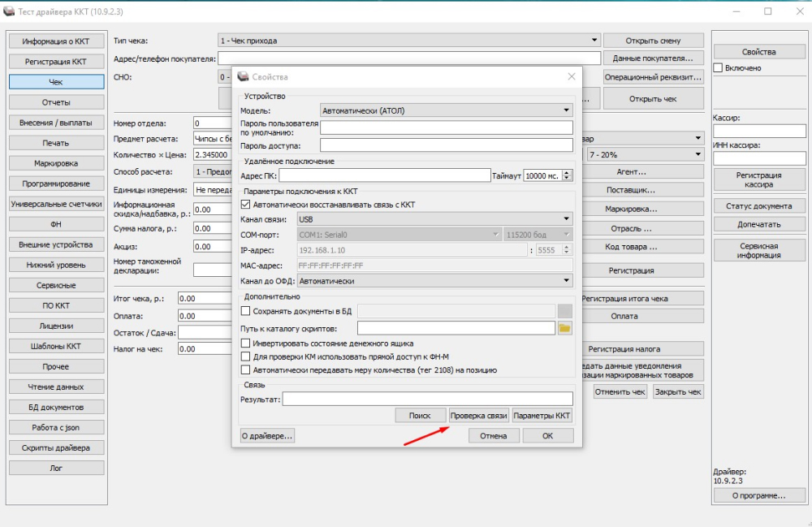Image resolution: width=812 pixels, height=527 pixels.
Task: Switch to the Отчеты section
Action: (56, 102)
